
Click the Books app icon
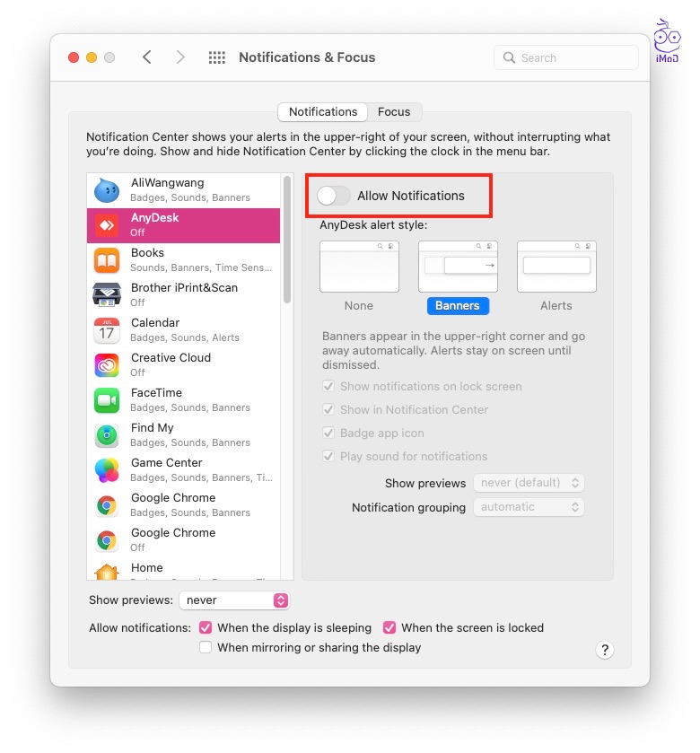pyautogui.click(x=107, y=260)
